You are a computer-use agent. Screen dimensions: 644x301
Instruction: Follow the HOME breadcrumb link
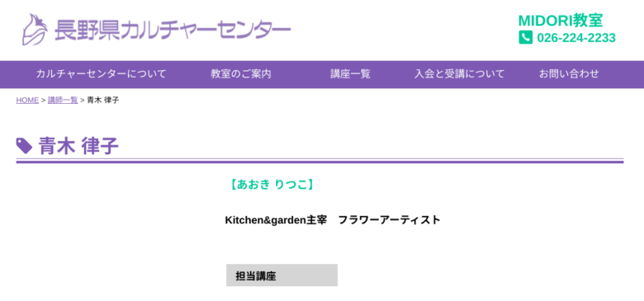coord(27,101)
